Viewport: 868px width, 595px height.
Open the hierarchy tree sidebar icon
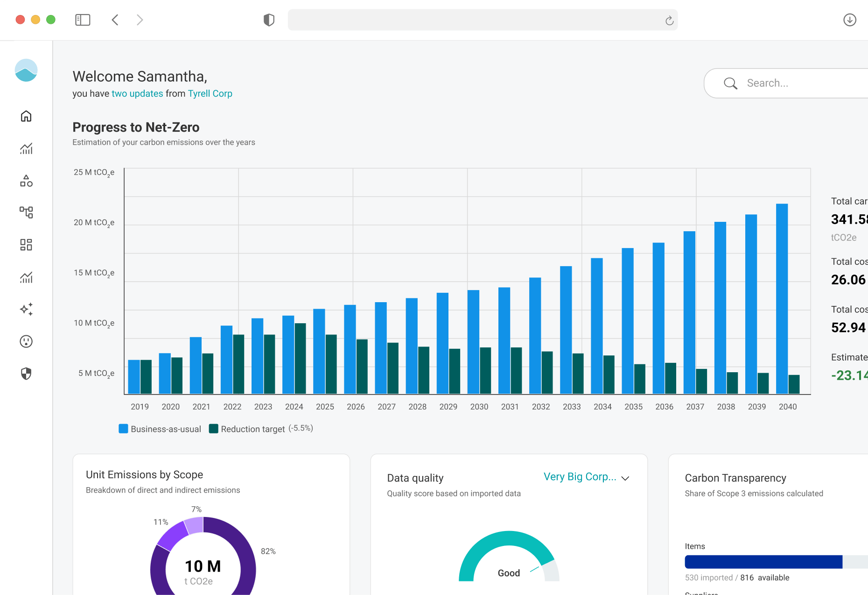[x=26, y=212]
